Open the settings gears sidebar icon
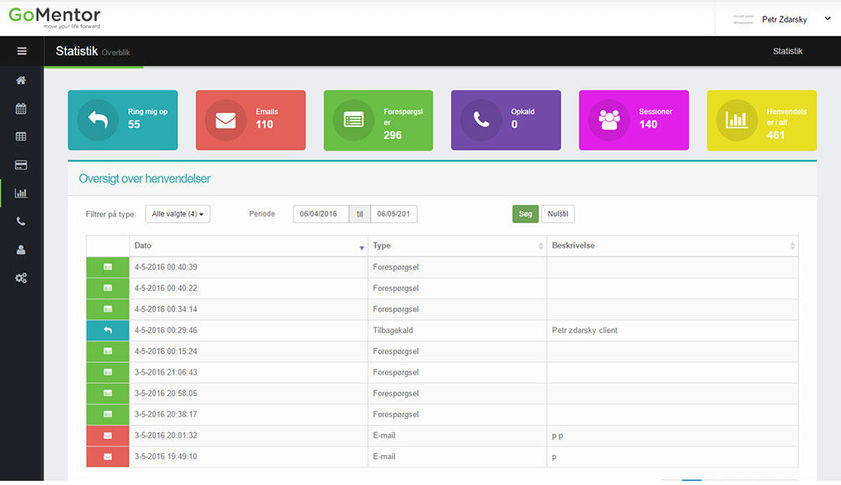This screenshot has height=485, width=841. 21,277
